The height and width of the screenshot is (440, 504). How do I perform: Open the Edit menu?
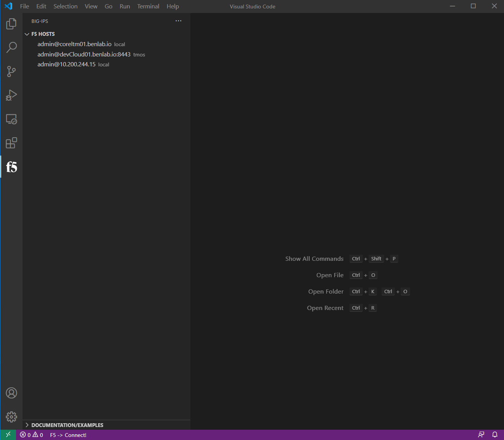[x=41, y=6]
